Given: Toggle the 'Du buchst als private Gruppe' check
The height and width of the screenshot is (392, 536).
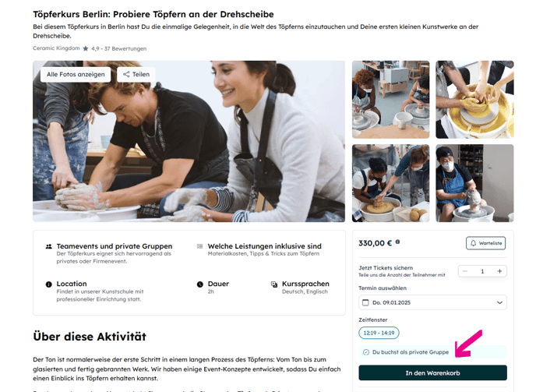Looking at the screenshot, I should point(366,352).
